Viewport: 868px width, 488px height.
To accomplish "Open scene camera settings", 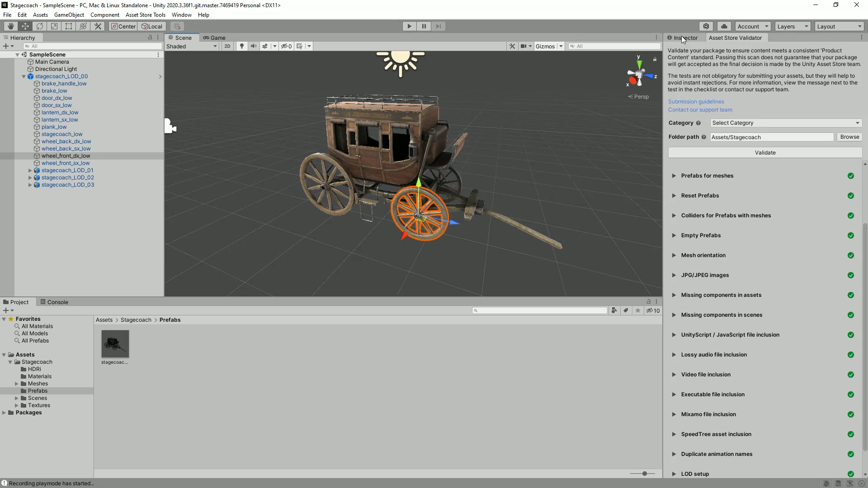I will click(x=524, y=46).
